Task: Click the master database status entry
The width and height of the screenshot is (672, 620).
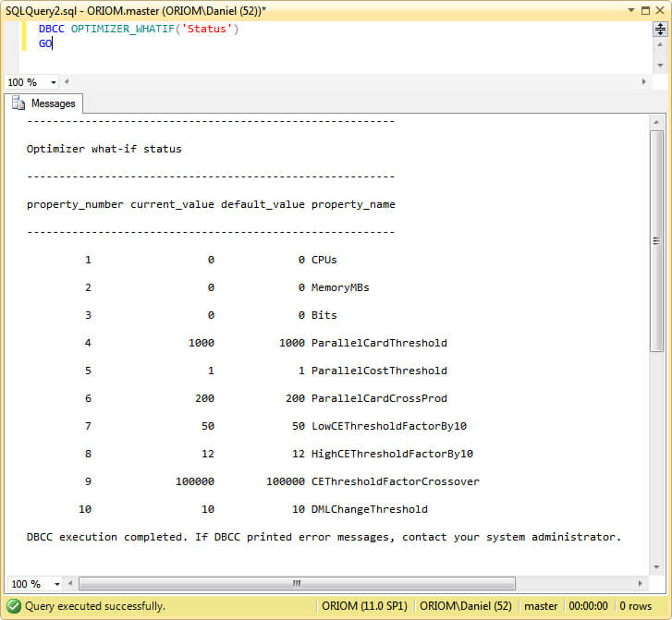Action: click(x=541, y=606)
